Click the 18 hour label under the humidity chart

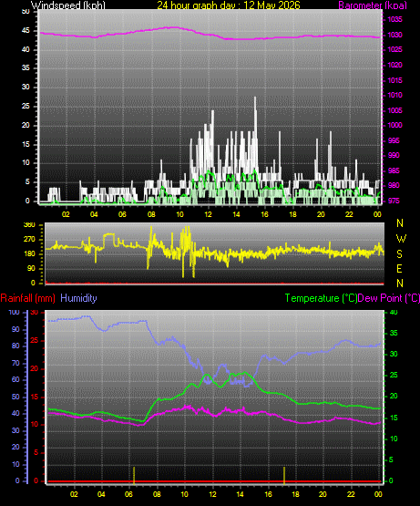(295, 494)
